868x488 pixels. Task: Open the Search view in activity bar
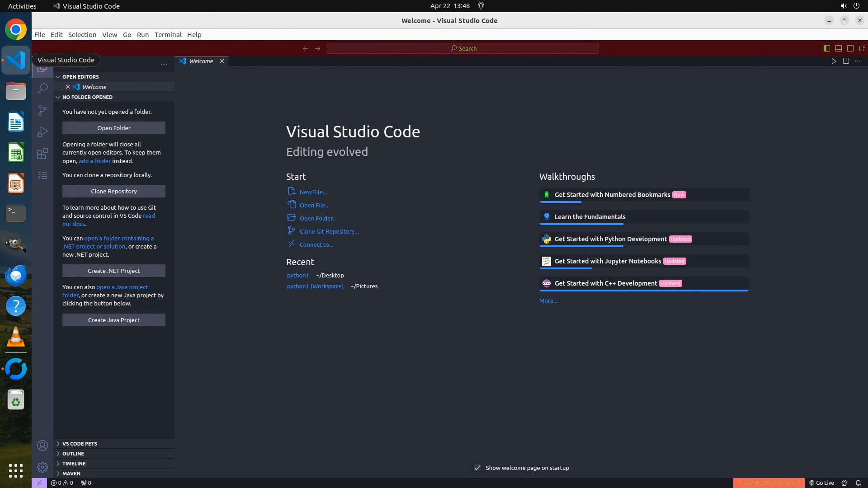(42, 88)
